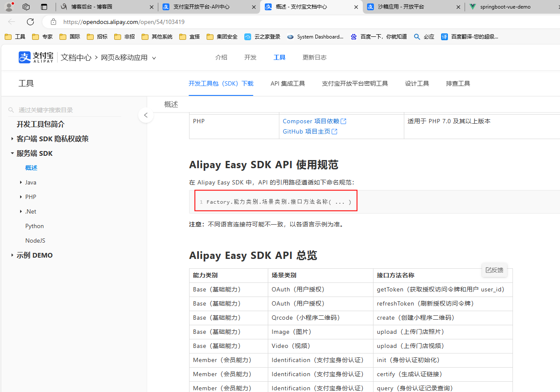
Task: Select the 排查工具 tab
Action: coord(458,83)
